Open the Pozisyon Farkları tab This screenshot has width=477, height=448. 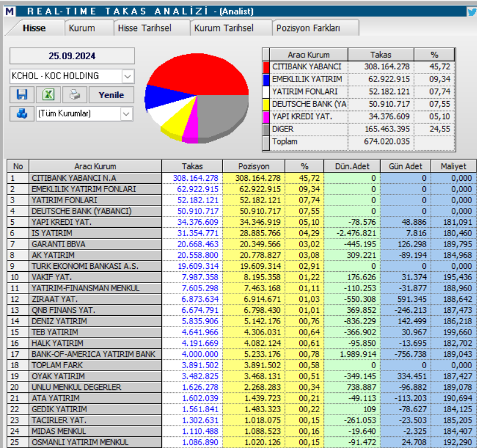(x=308, y=28)
